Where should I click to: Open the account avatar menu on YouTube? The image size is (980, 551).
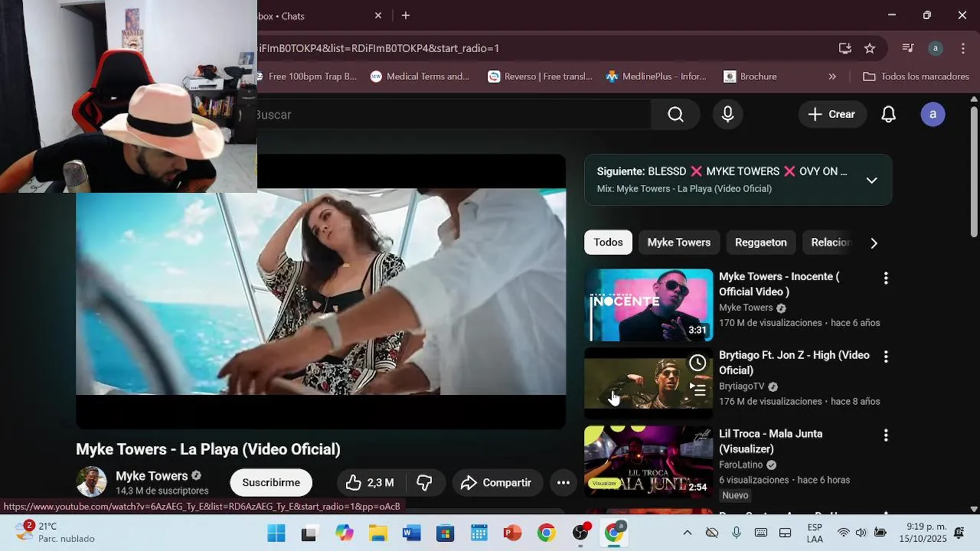point(933,115)
